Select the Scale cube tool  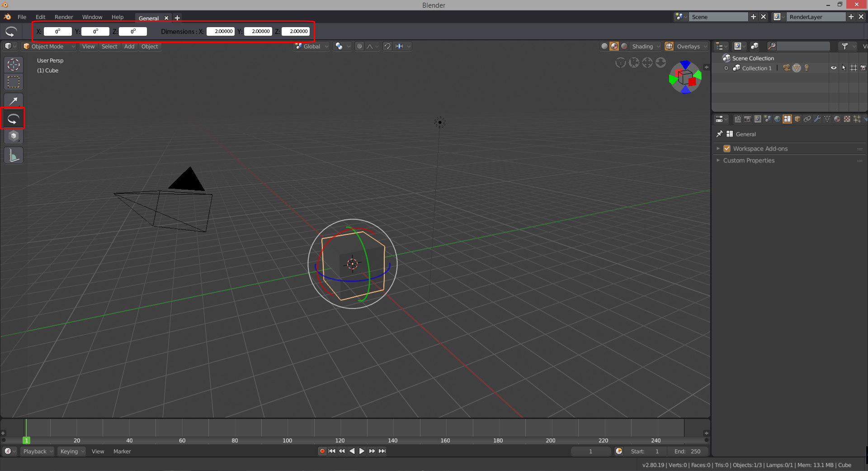click(14, 136)
